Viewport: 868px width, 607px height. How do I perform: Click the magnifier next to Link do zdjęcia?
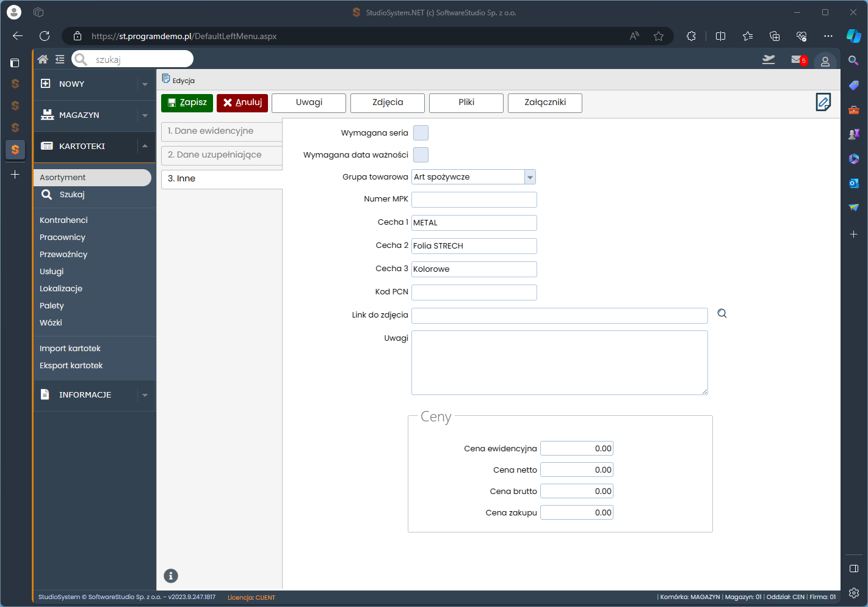(722, 314)
